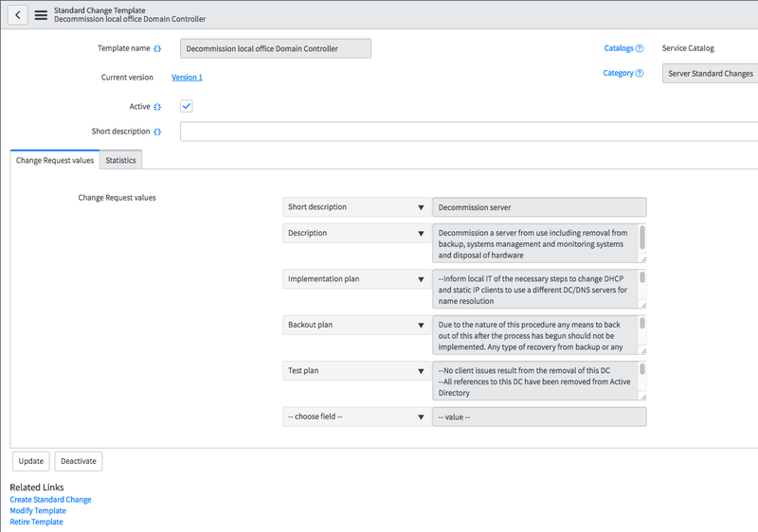Click the Implementation plan text area scrollbar
758x532 pixels.
tap(642, 277)
